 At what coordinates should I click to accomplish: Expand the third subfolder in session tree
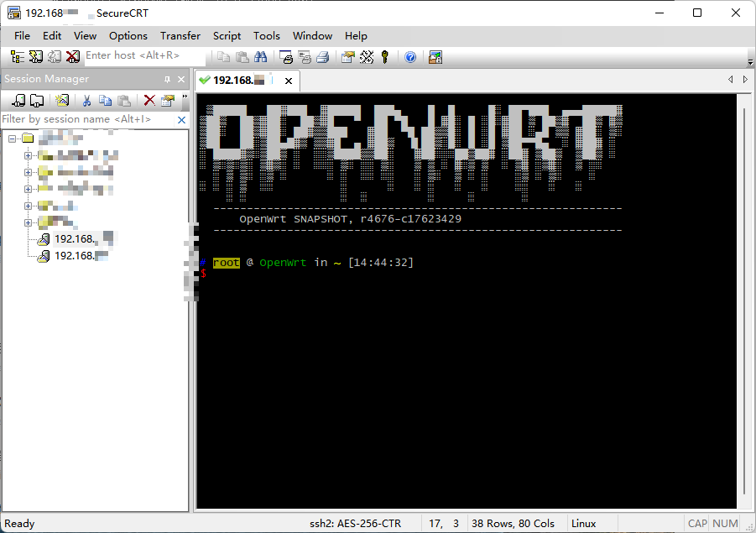point(28,189)
